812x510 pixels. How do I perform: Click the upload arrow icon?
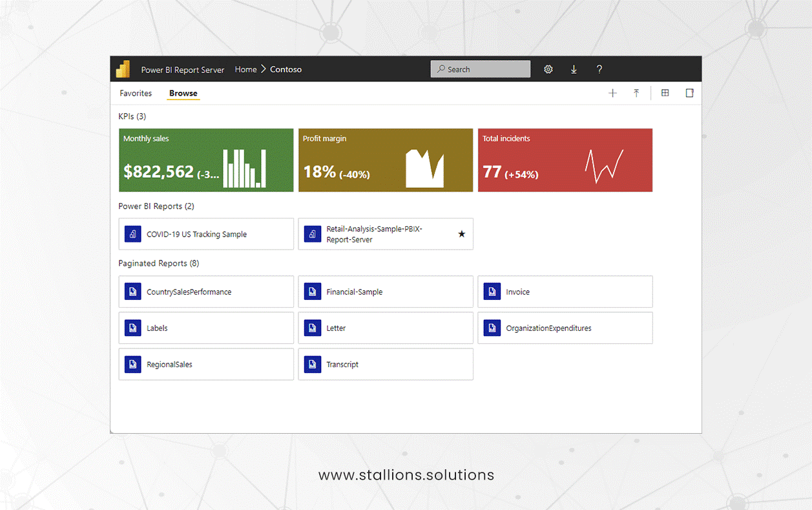(636, 93)
